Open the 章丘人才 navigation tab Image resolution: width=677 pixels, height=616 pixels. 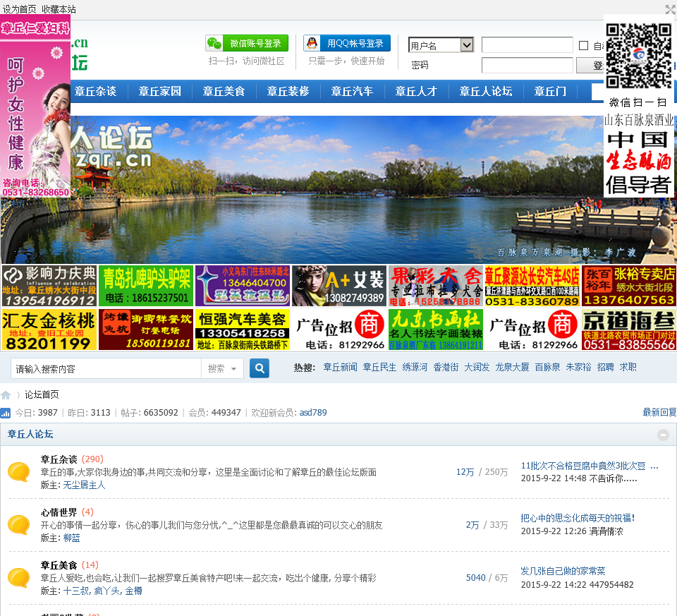(416, 91)
